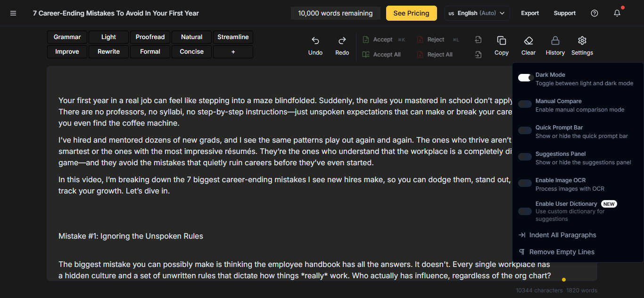The height and width of the screenshot is (298, 644).
Task: Clear the editor with eraser icon
Action: tap(528, 41)
